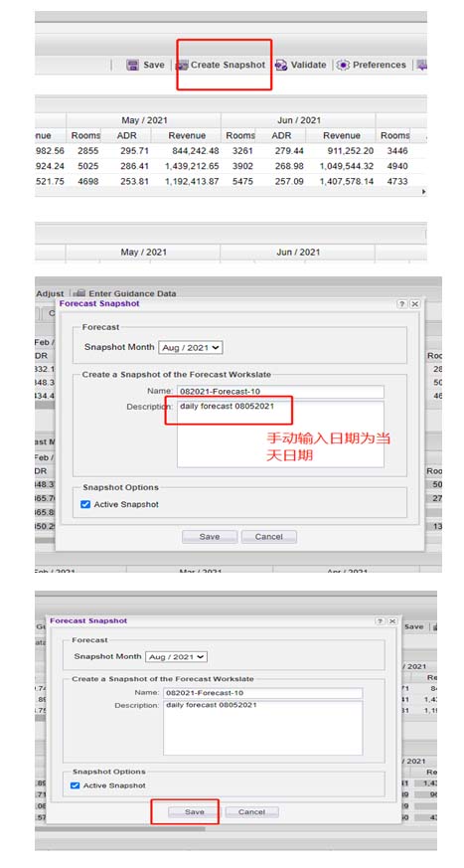The width and height of the screenshot is (464, 868).
Task: Close the dialog containing the Chinese annotation
Action: [414, 304]
